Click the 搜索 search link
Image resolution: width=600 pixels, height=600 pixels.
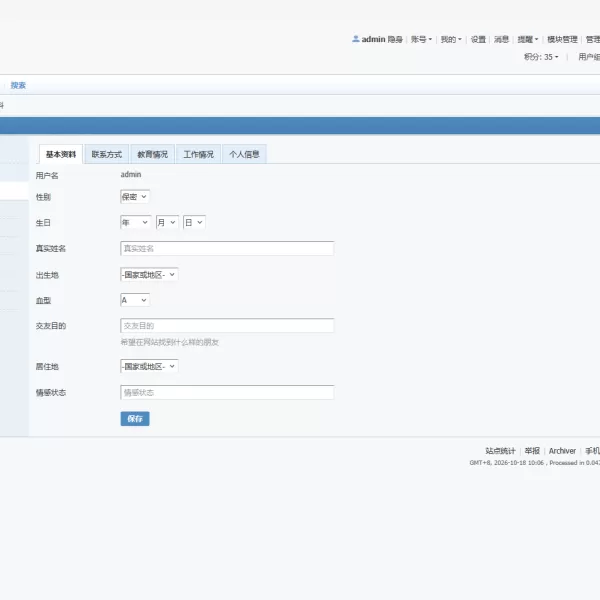pos(18,85)
